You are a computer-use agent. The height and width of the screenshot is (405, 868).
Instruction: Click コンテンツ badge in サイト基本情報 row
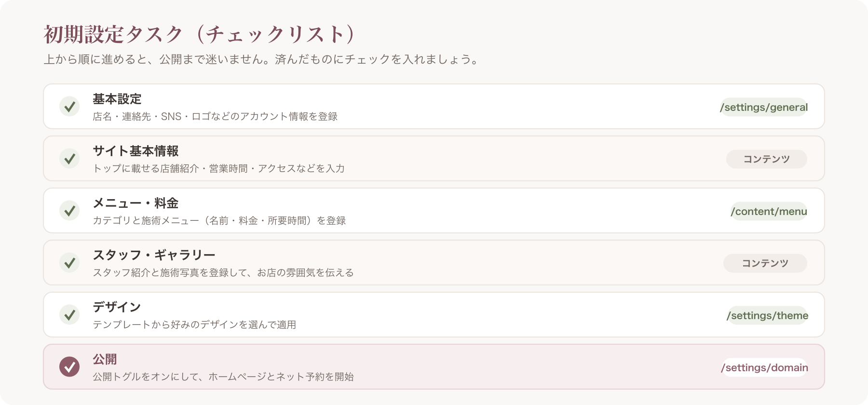click(x=767, y=159)
